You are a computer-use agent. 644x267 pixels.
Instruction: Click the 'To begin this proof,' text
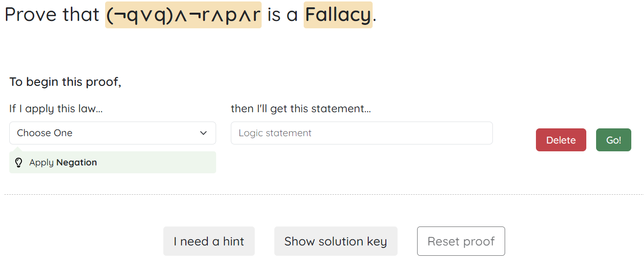65,82
